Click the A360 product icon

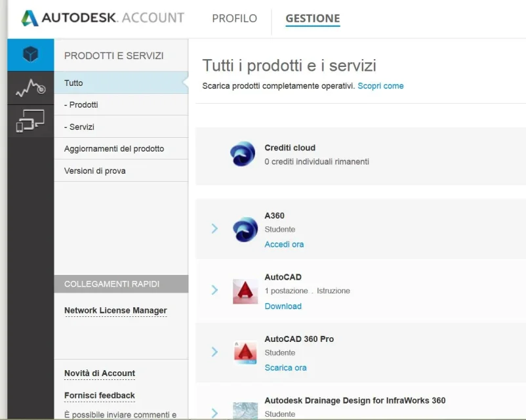[x=245, y=230]
